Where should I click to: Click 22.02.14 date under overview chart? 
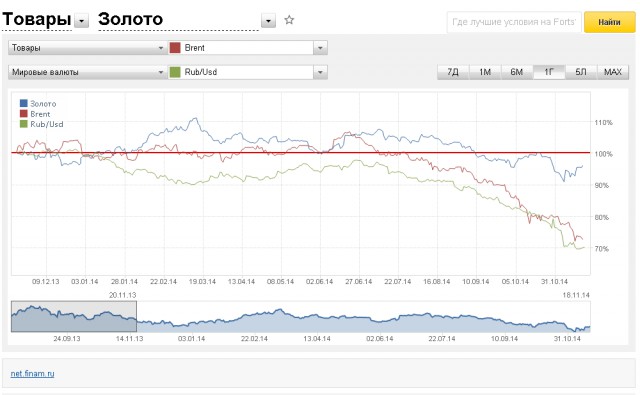(254, 339)
